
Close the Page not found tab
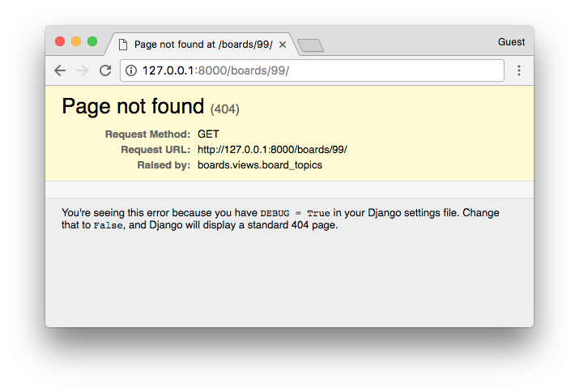coord(283,45)
